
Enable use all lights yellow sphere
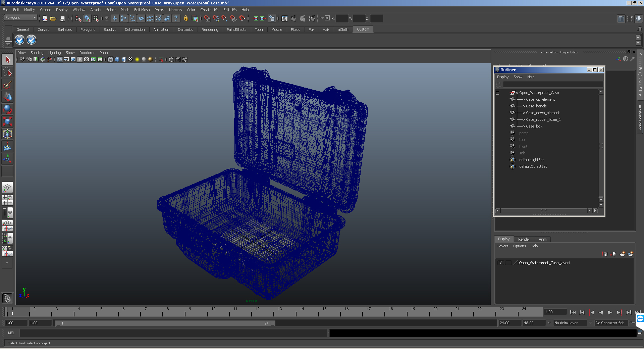pos(137,59)
